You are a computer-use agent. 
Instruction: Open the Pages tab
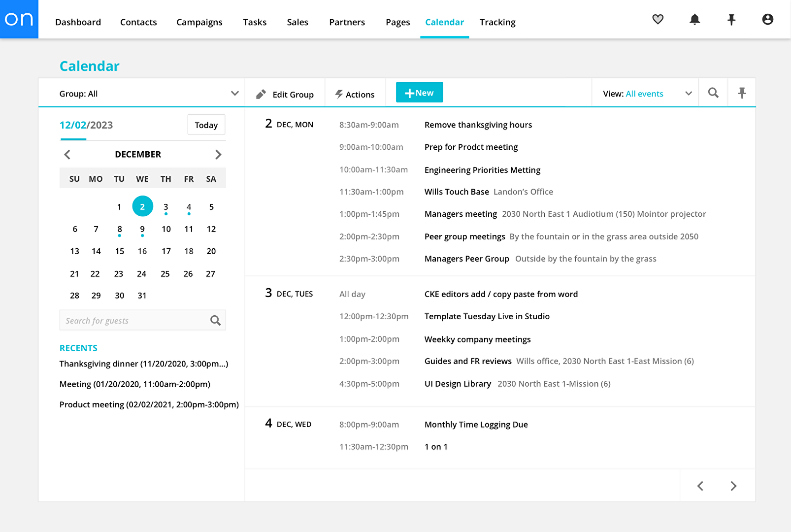398,22
